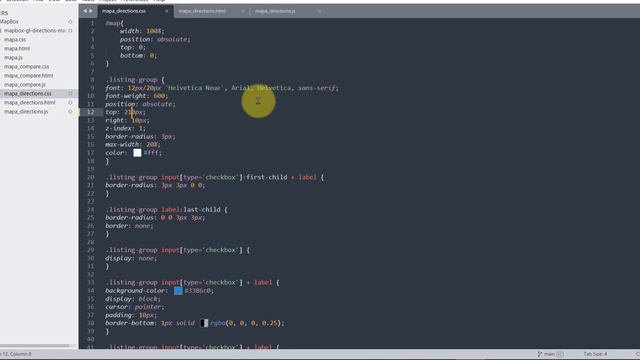The width and height of the screenshot is (640, 360).
Task: Click the 'bottom: 0;' code line
Action: [x=138, y=56]
